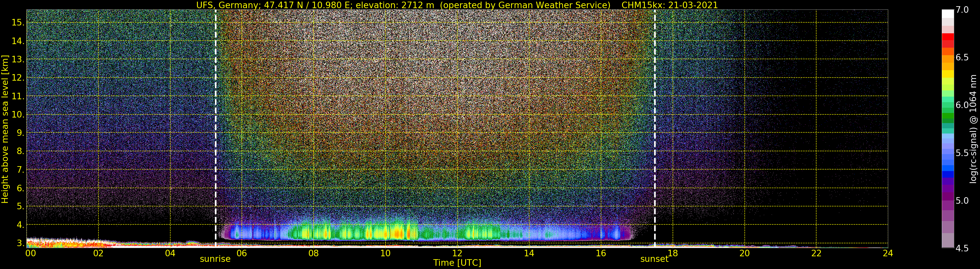Click the 15. km tick on height axis
This screenshot has width=980, height=269.
coord(18,23)
